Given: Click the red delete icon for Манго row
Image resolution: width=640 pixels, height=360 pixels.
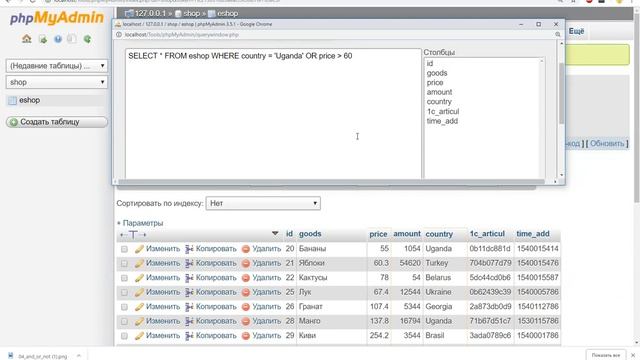Looking at the screenshot, I should pyautogui.click(x=246, y=322).
